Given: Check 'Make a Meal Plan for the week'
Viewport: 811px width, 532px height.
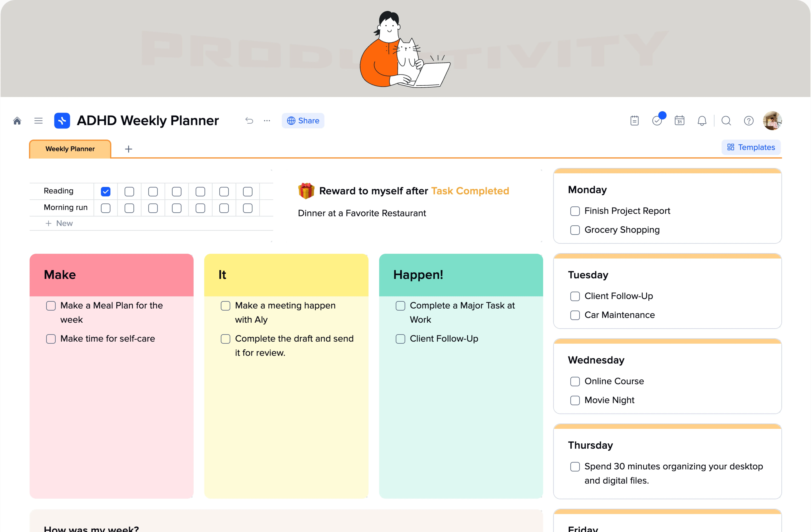Looking at the screenshot, I should 51,306.
